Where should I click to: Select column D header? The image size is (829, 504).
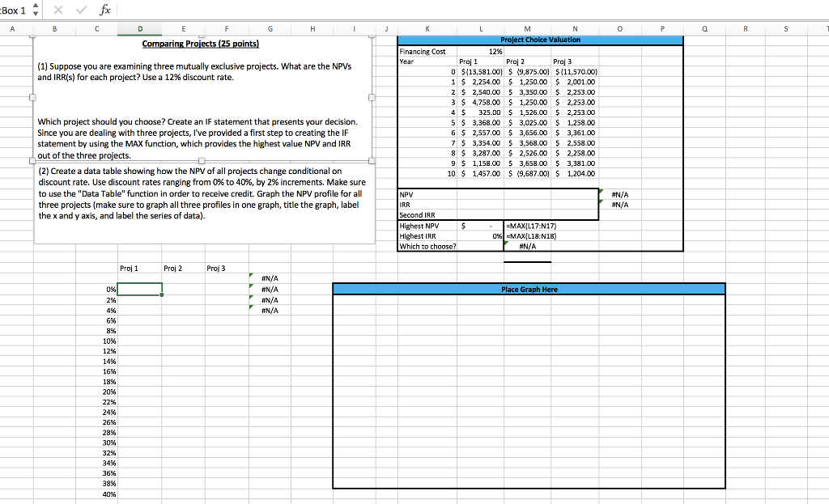pos(139,29)
